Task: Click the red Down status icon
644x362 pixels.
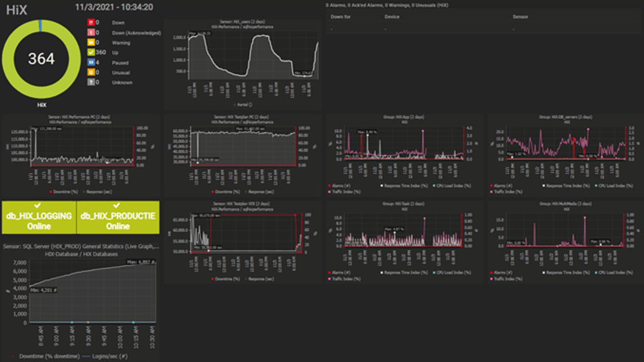Action: pyautogui.click(x=92, y=23)
